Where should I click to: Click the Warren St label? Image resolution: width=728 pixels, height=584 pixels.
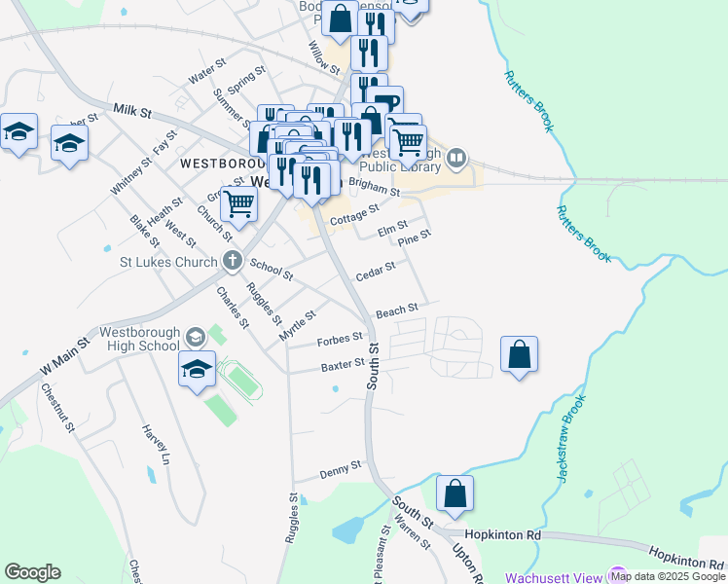click(413, 532)
